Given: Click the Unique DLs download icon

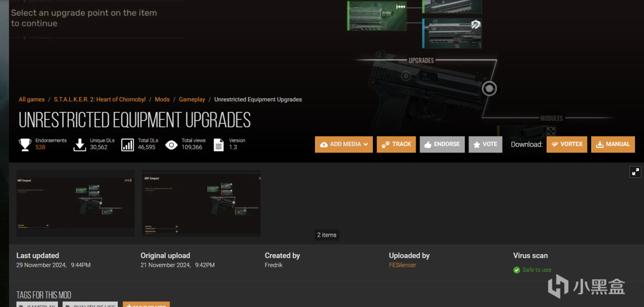Looking at the screenshot, I should (79, 145).
